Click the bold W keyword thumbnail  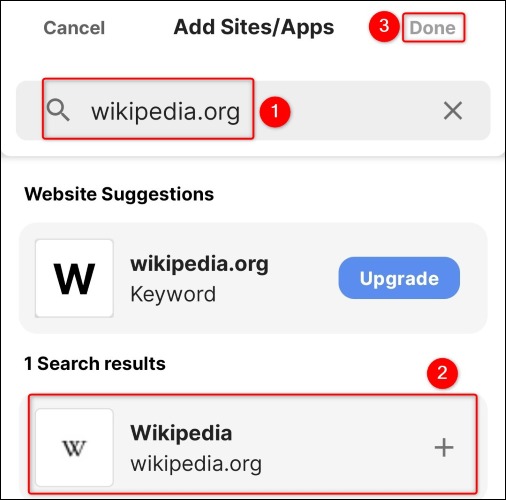pyautogui.click(x=74, y=278)
